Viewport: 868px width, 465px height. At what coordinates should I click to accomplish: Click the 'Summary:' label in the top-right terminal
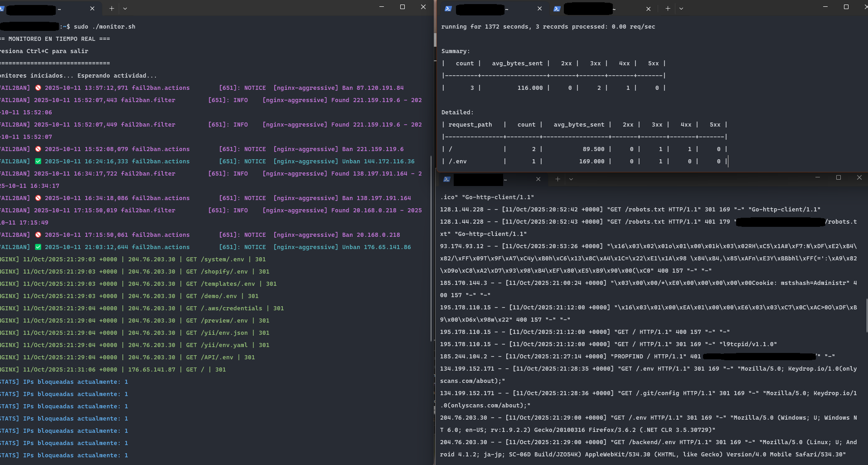point(456,51)
